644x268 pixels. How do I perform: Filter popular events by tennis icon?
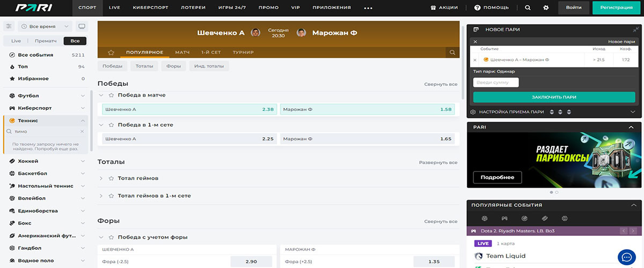[x=524, y=219]
